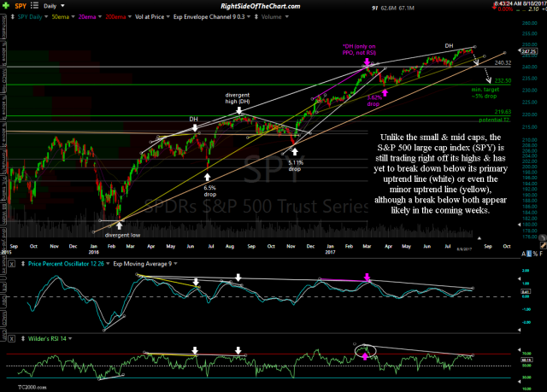Screen dimensions: 547x392
Task: Open the Exp Moving Average 9 dropdown
Action: pos(175,264)
